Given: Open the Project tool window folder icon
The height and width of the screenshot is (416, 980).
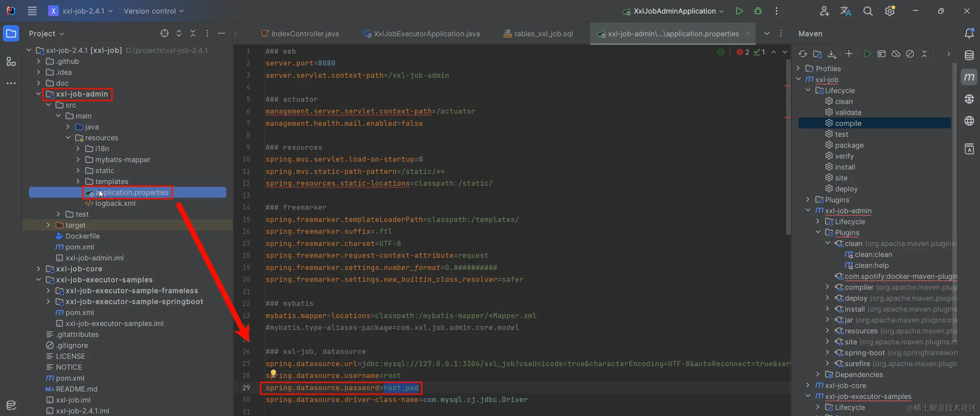Looking at the screenshot, I should tap(11, 34).
